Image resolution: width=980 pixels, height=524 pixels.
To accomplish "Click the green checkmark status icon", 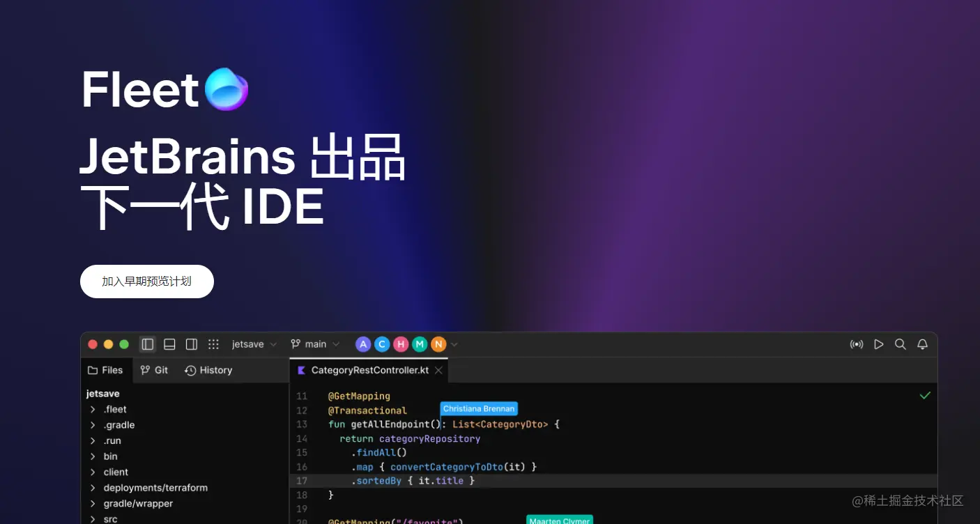I will (925, 396).
